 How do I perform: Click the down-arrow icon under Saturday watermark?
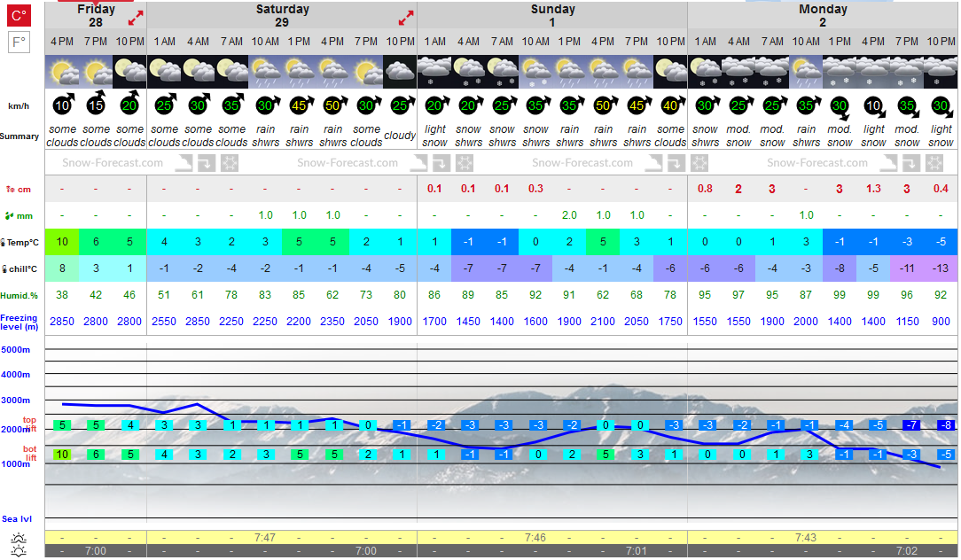pyautogui.click(x=441, y=163)
